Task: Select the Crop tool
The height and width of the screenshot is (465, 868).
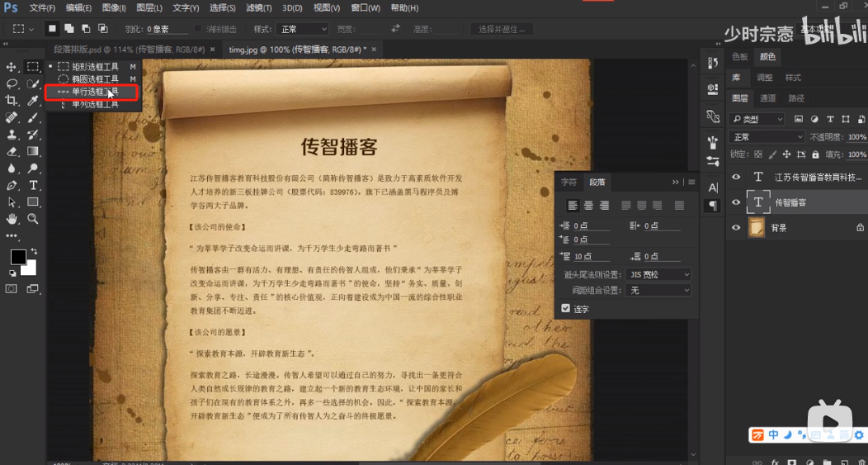Action: 11,100
